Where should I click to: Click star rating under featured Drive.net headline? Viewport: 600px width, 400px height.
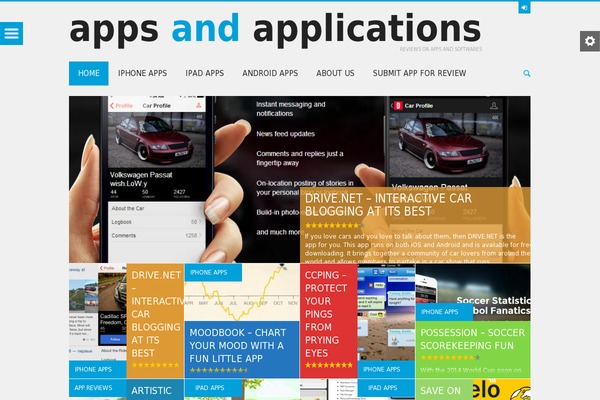coord(334,226)
